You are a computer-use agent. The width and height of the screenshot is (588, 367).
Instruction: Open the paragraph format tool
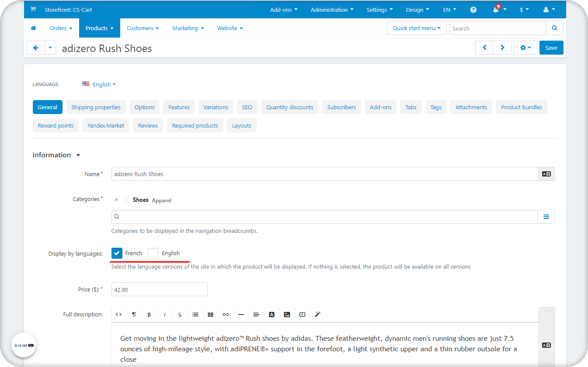(x=134, y=315)
